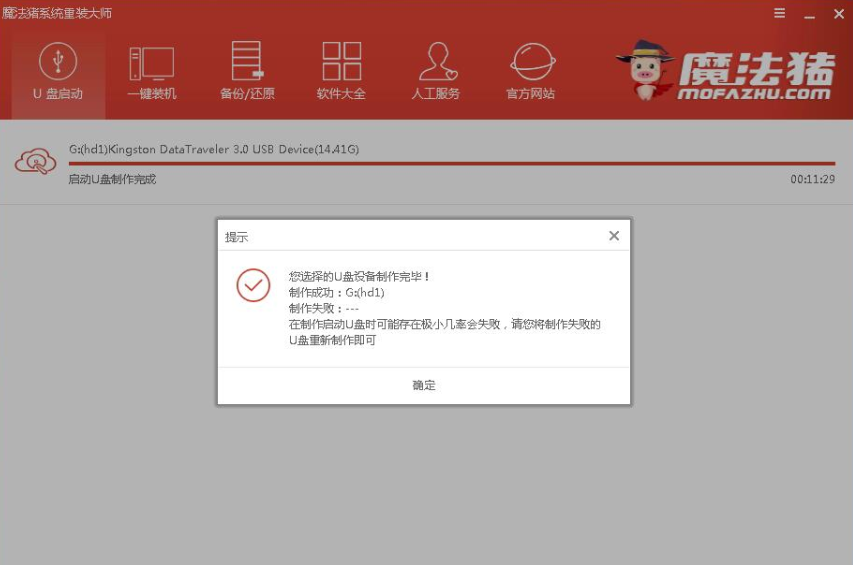Click the red checkmark success icon
The height and width of the screenshot is (565, 853).
[253, 285]
